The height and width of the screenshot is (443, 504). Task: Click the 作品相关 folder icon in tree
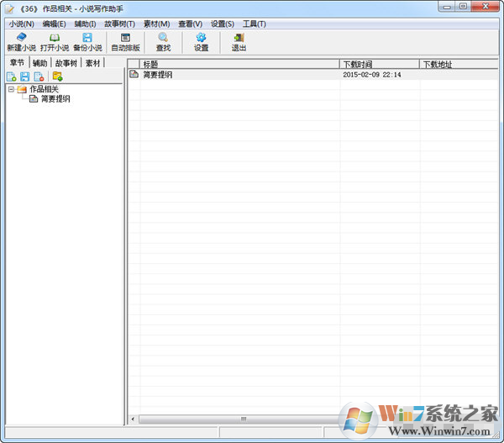(x=22, y=89)
